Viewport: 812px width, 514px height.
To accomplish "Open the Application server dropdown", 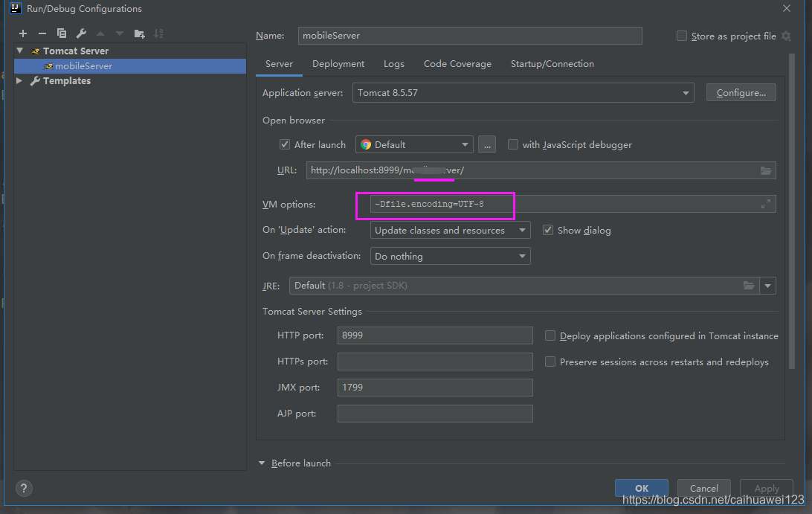I will pyautogui.click(x=523, y=93).
